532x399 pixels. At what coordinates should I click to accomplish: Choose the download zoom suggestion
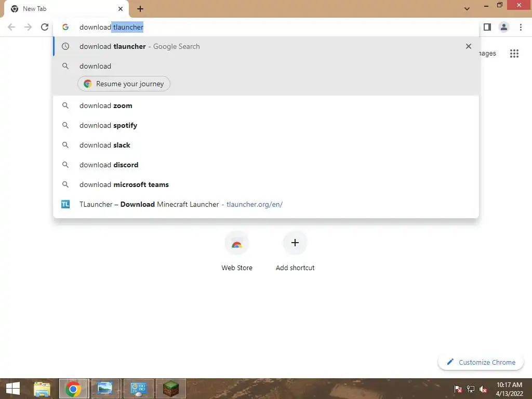267,105
